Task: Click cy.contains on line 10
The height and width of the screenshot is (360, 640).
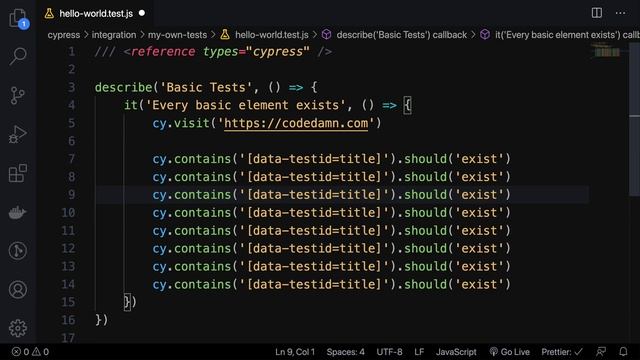Action: [191, 213]
